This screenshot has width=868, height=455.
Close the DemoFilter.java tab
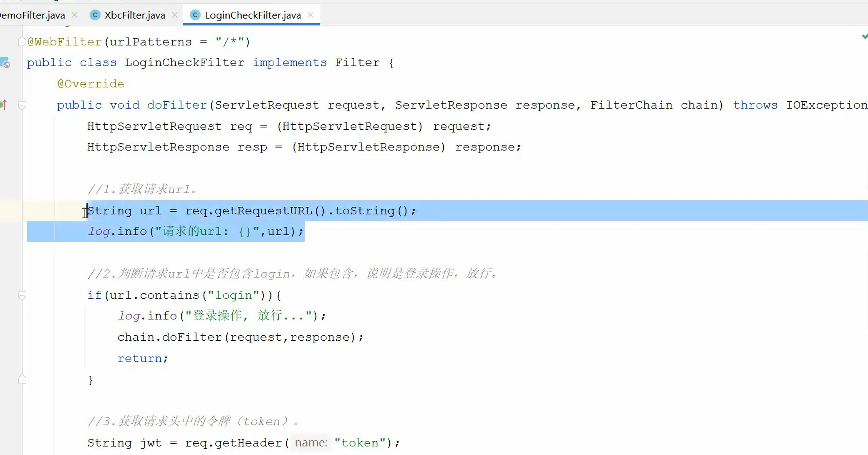tap(75, 15)
